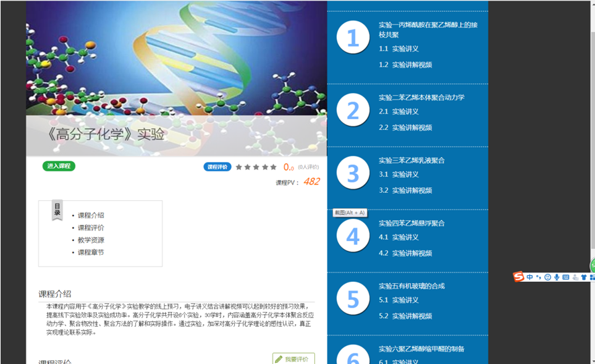Image resolution: width=595 pixels, height=364 pixels.
Task: Click the chapter 3 number circle
Action: coord(353,174)
